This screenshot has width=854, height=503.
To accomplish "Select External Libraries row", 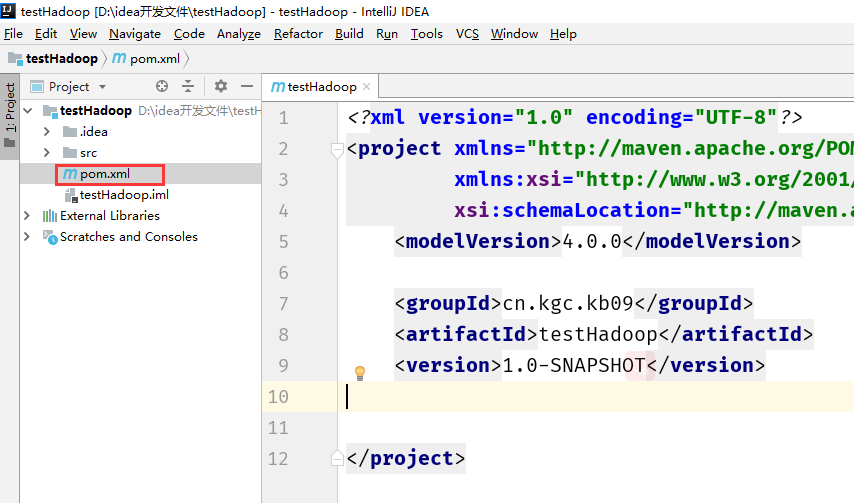I will point(141,216).
